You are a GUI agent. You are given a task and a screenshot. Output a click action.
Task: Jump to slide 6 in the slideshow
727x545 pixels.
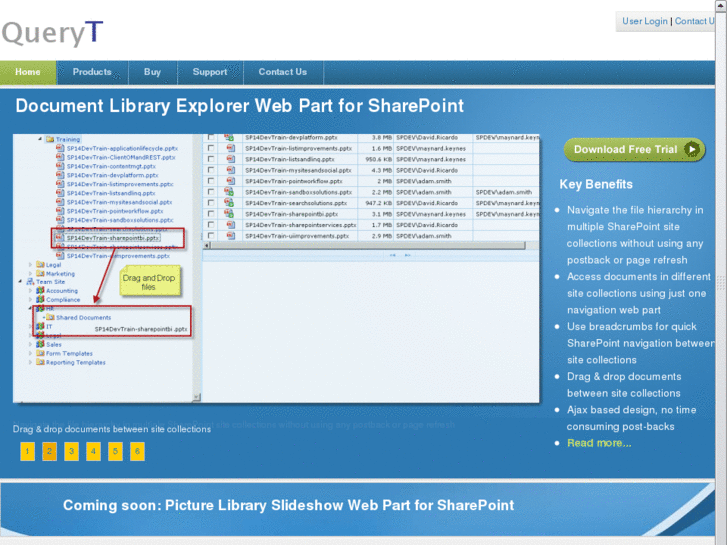tap(137, 451)
